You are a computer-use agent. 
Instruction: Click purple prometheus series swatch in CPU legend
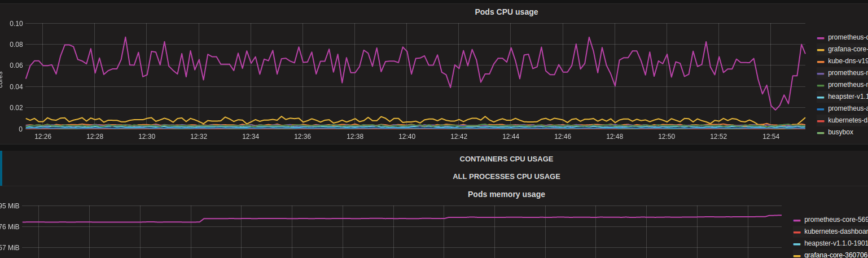pos(821,73)
